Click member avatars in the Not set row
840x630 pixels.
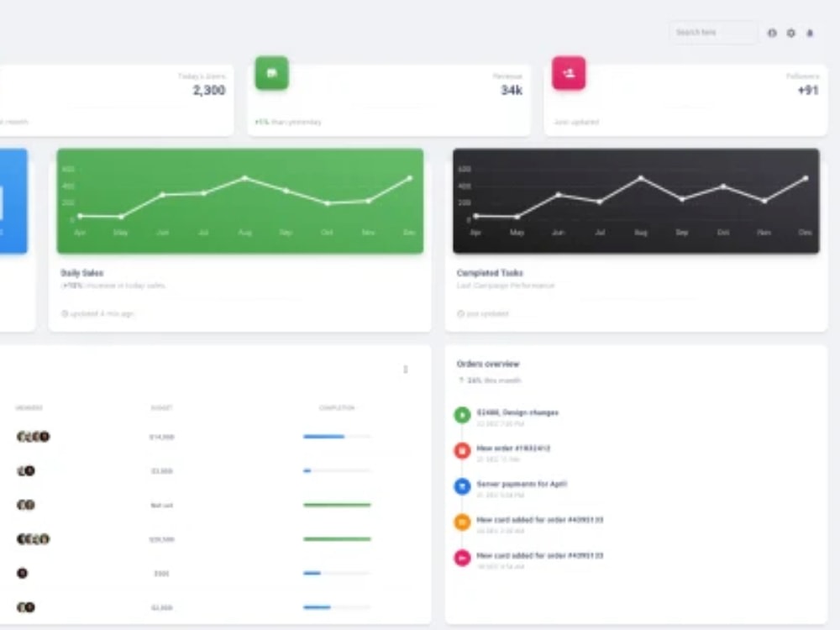coord(26,505)
